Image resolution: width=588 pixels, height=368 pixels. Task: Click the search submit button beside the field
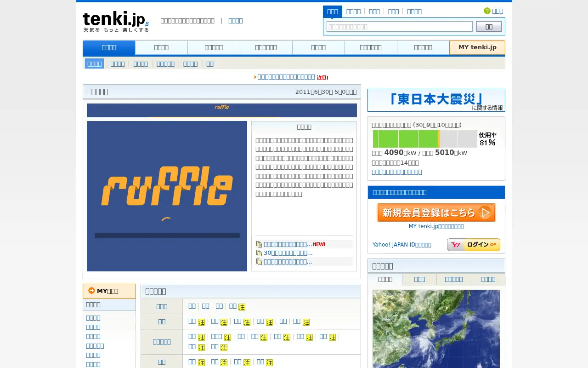(489, 27)
